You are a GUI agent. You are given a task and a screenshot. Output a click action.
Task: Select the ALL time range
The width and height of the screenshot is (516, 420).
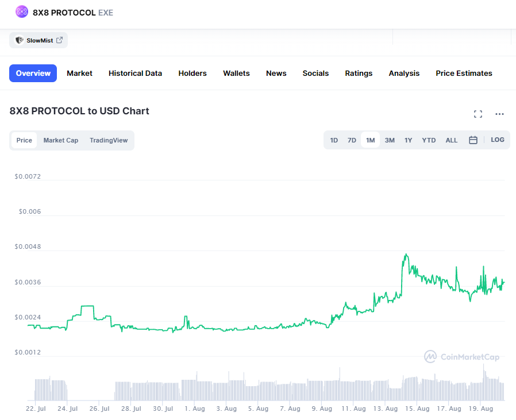(452, 140)
